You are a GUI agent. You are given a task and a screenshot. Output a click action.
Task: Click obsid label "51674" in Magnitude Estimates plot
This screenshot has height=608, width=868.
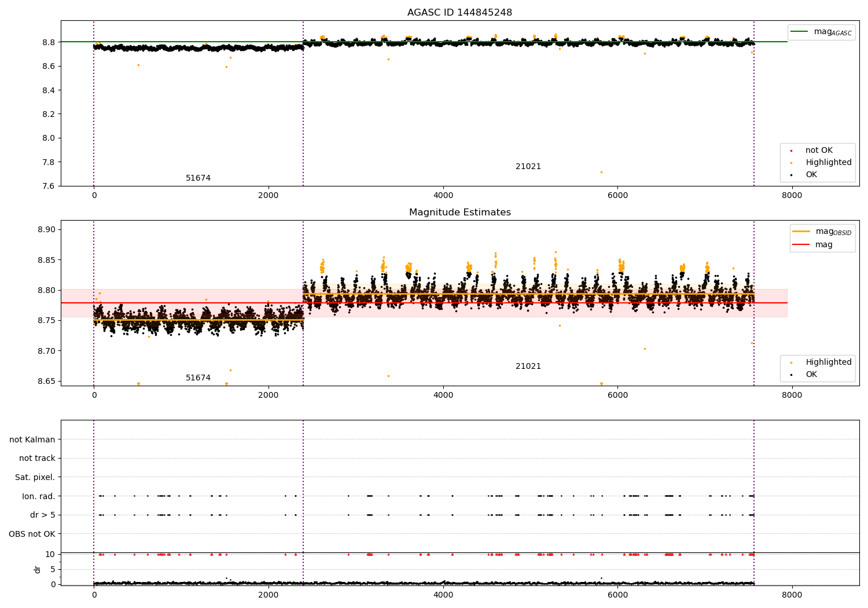tap(198, 378)
